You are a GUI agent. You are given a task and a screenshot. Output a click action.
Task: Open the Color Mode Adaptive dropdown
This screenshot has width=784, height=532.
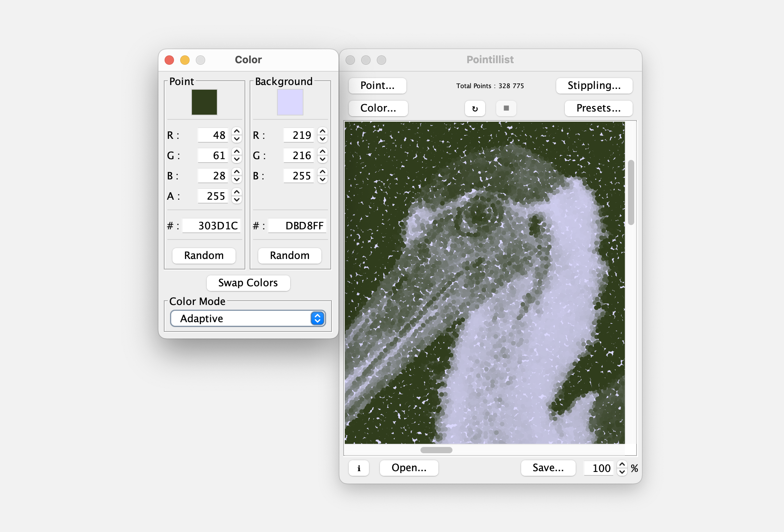(248, 319)
